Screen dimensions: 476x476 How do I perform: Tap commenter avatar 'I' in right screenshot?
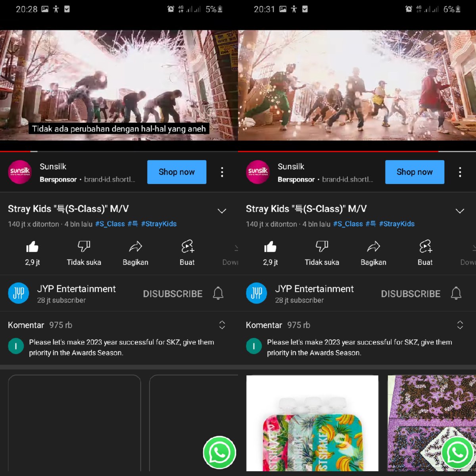click(x=254, y=346)
